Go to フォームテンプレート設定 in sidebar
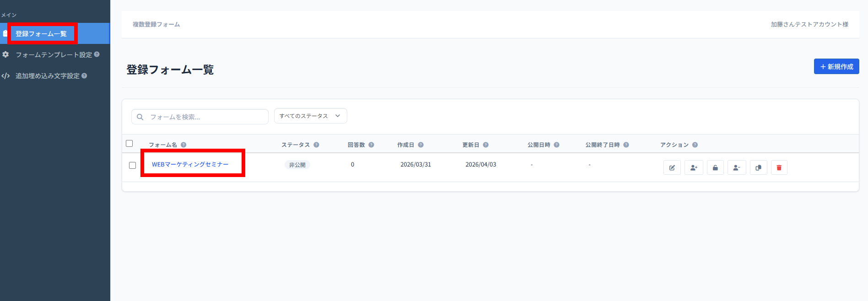868x301 pixels. [x=54, y=55]
